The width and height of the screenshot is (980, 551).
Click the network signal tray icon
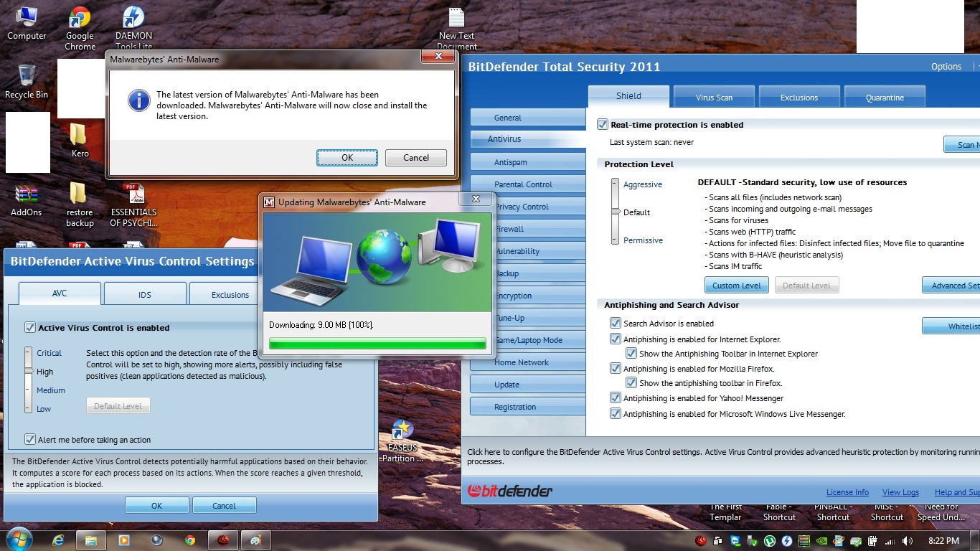click(890, 541)
